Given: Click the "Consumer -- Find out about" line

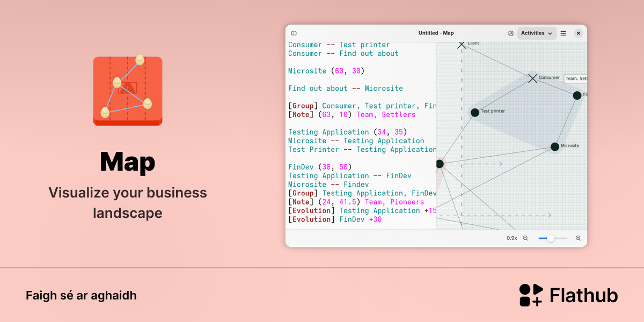Looking at the screenshot, I should 343,54.
